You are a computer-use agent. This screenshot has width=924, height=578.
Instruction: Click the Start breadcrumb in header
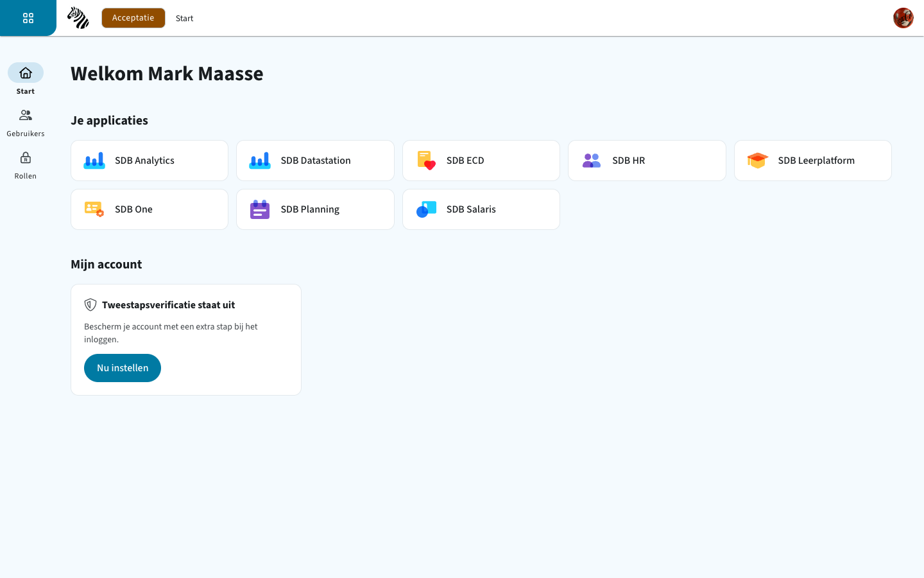point(184,19)
